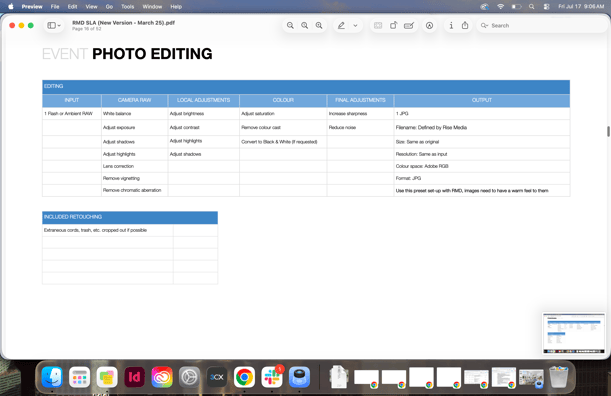Open Slack from the dock
Screen dimensions: 611x396
coord(272,377)
